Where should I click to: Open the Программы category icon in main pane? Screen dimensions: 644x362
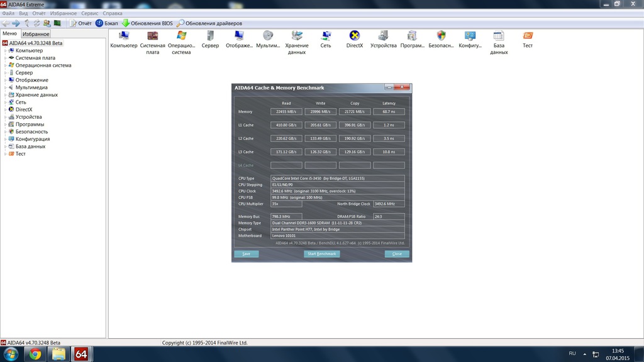pos(413,40)
